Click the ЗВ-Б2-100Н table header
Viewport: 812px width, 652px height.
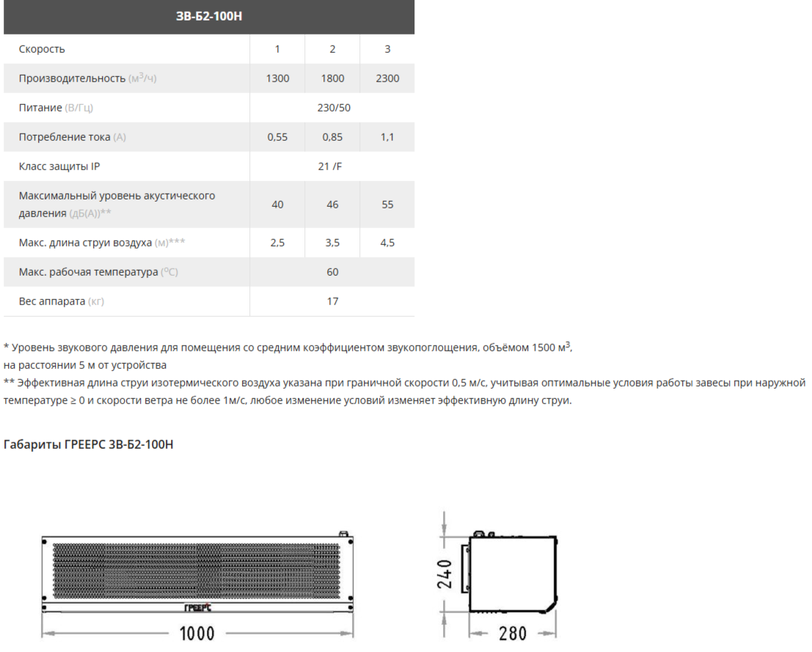click(209, 16)
